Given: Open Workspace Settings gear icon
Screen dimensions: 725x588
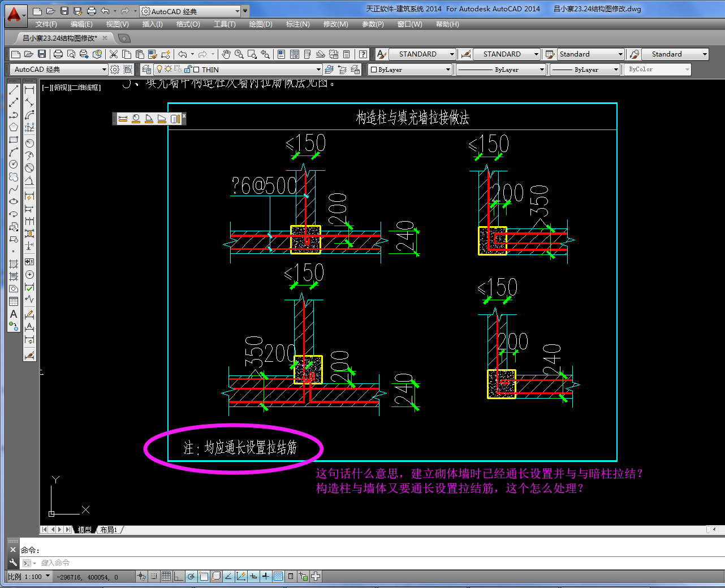Looking at the screenshot, I should tap(115, 70).
